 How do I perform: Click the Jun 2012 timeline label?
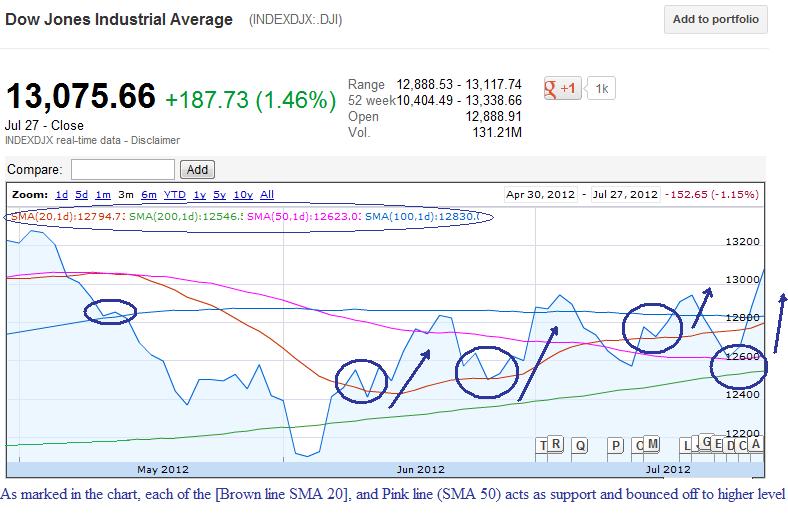click(420, 469)
